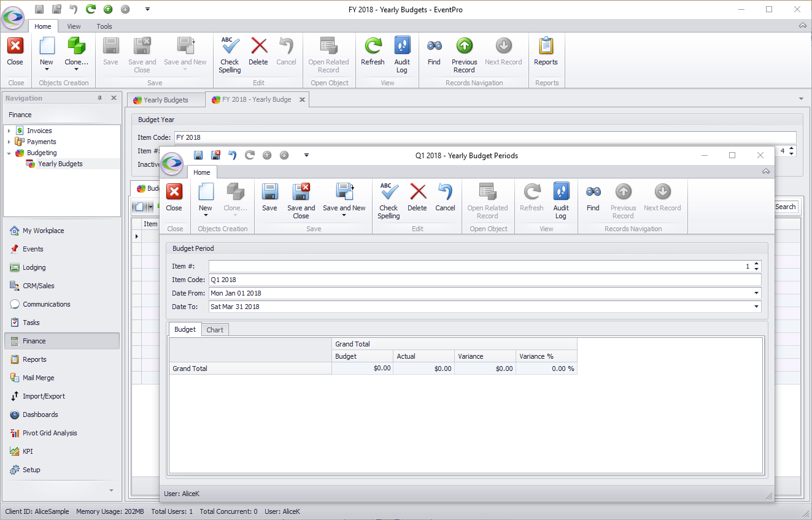
Task: Click the Search button in the main window
Action: point(785,207)
